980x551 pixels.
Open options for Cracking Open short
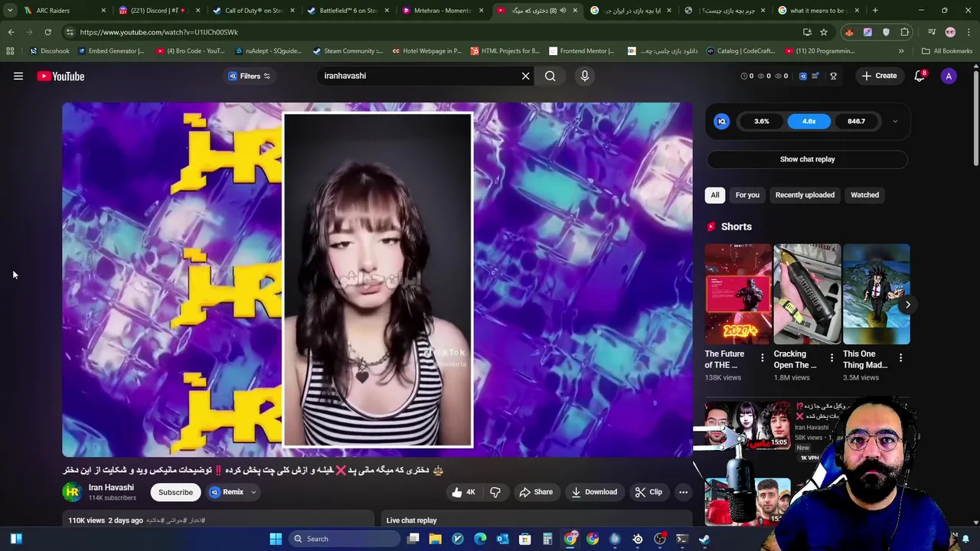pos(831,357)
